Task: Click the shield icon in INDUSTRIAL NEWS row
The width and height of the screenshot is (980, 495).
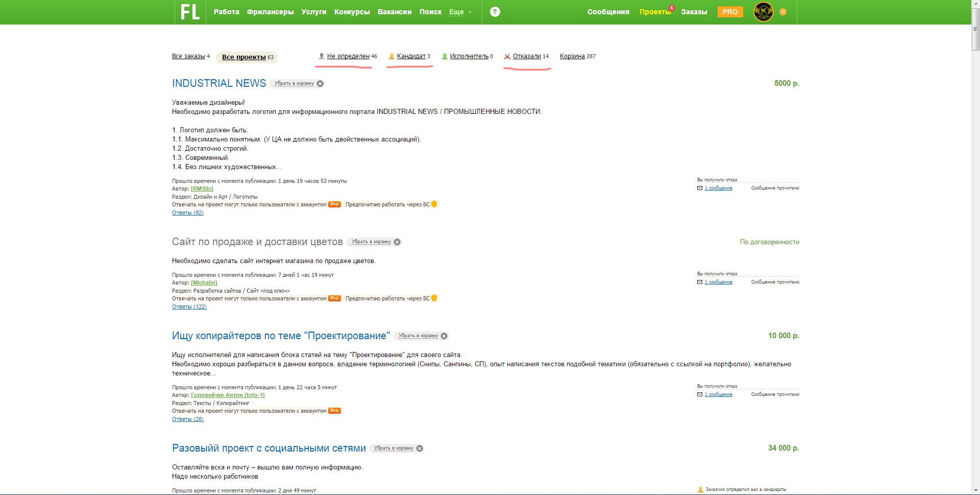Action: click(x=434, y=204)
